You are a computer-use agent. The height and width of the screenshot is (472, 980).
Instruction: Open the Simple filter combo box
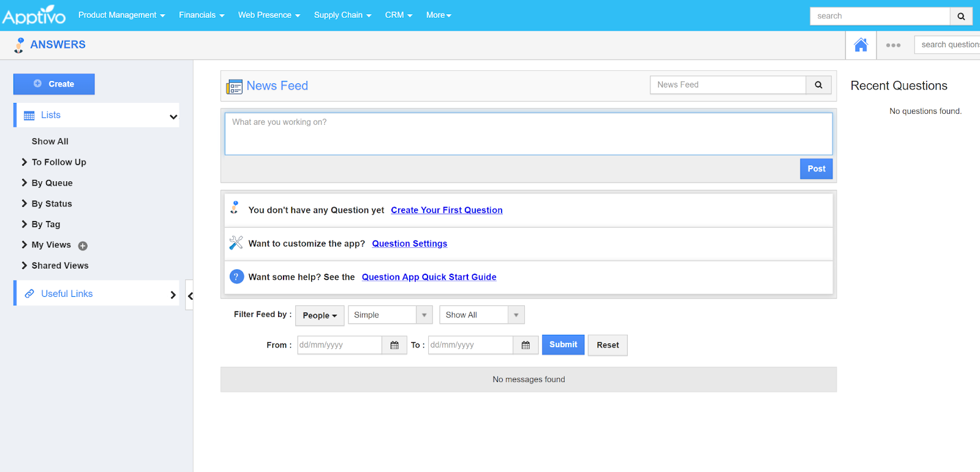(x=390, y=315)
